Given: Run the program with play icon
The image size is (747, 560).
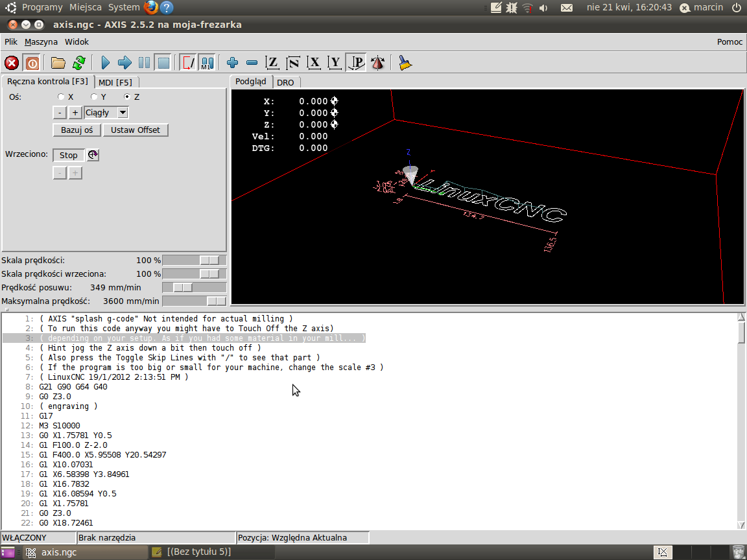Looking at the screenshot, I should [105, 63].
